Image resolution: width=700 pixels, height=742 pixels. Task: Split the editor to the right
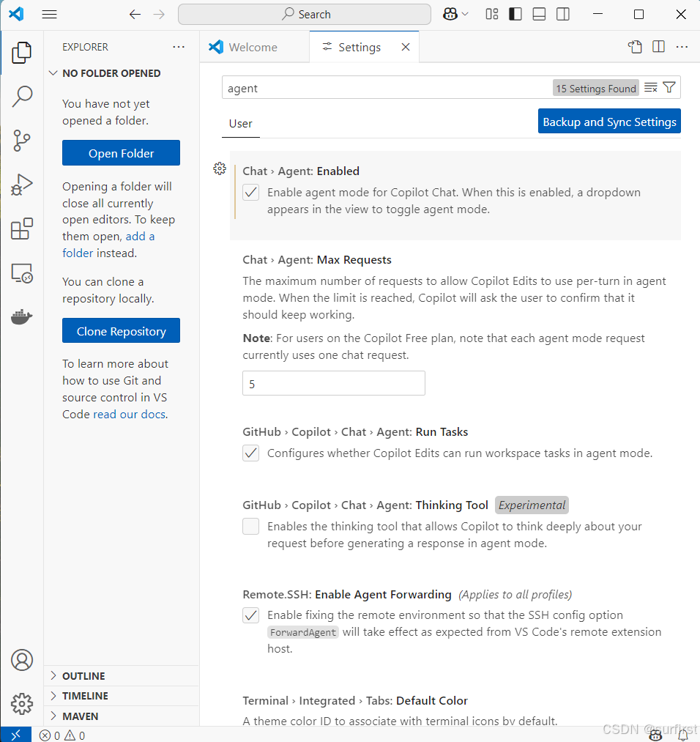[658, 47]
